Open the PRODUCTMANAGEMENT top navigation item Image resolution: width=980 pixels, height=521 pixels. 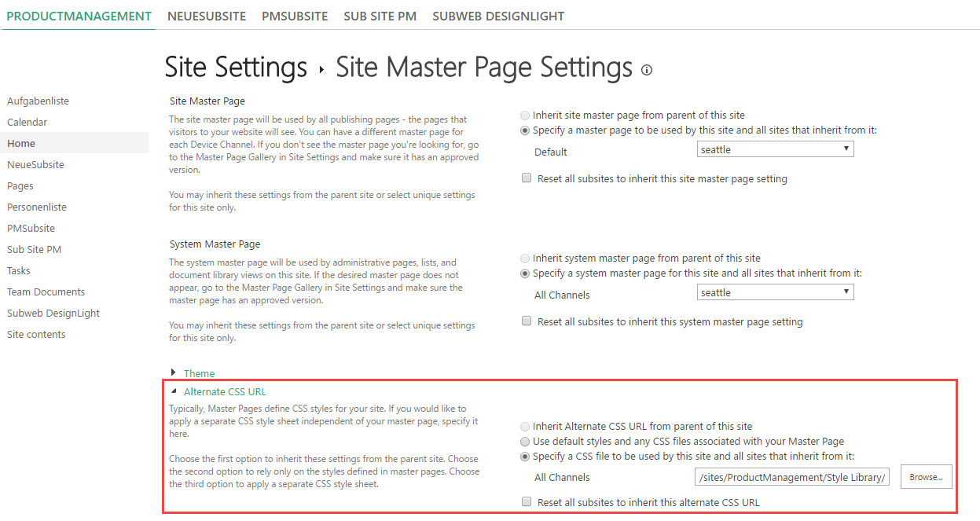pos(79,16)
